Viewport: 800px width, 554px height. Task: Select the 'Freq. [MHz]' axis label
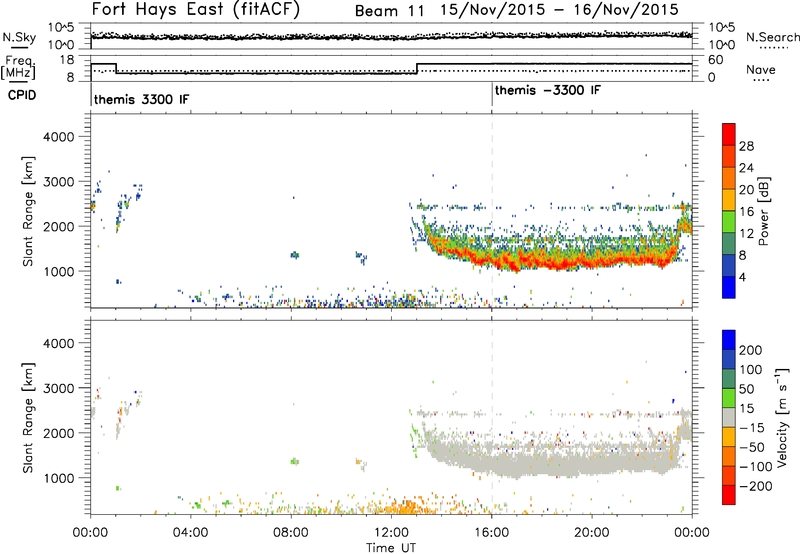point(18,67)
